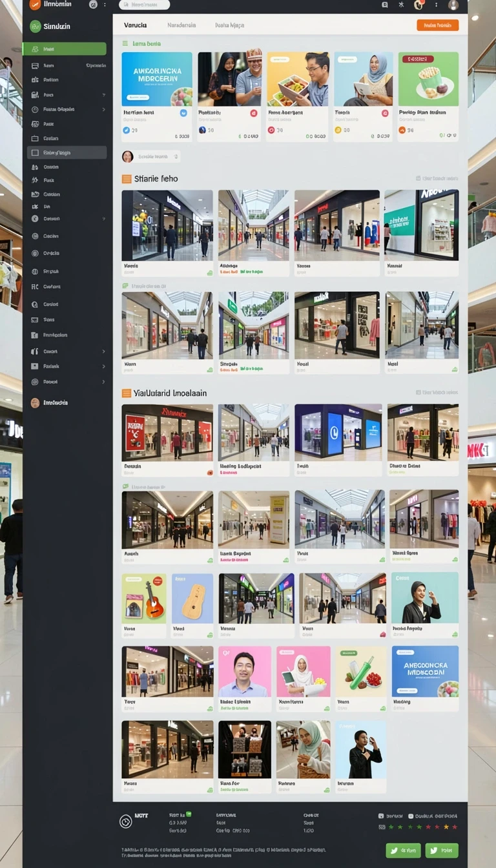Click the orange logo icon in top bar
This screenshot has width=496, height=868.
coord(35,5)
